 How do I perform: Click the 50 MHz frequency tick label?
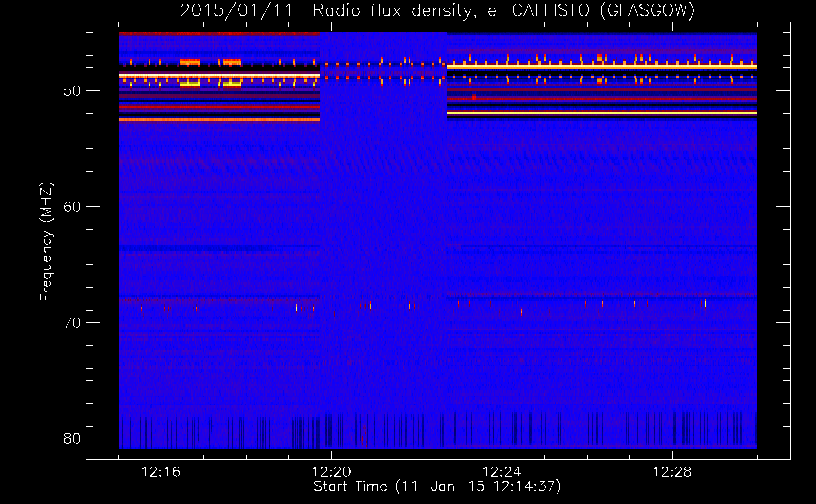click(72, 91)
